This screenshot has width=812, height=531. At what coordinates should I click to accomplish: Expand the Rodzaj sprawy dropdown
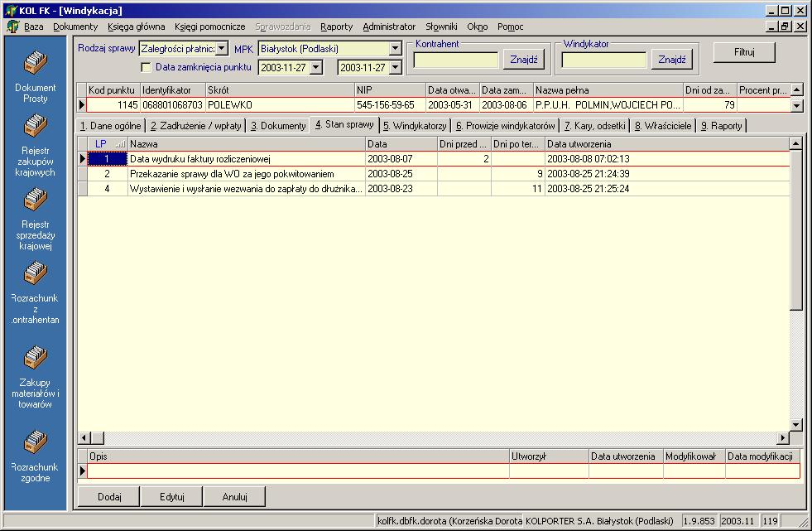[x=222, y=49]
